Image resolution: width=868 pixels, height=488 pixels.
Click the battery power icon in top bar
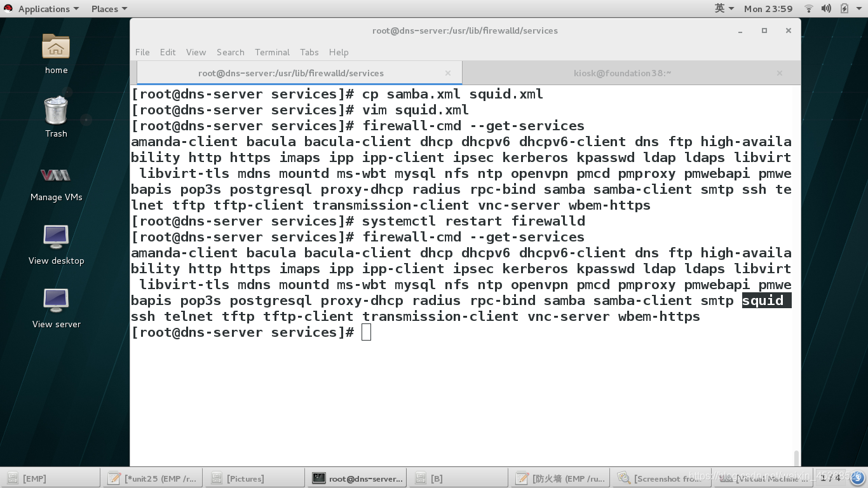click(x=844, y=9)
